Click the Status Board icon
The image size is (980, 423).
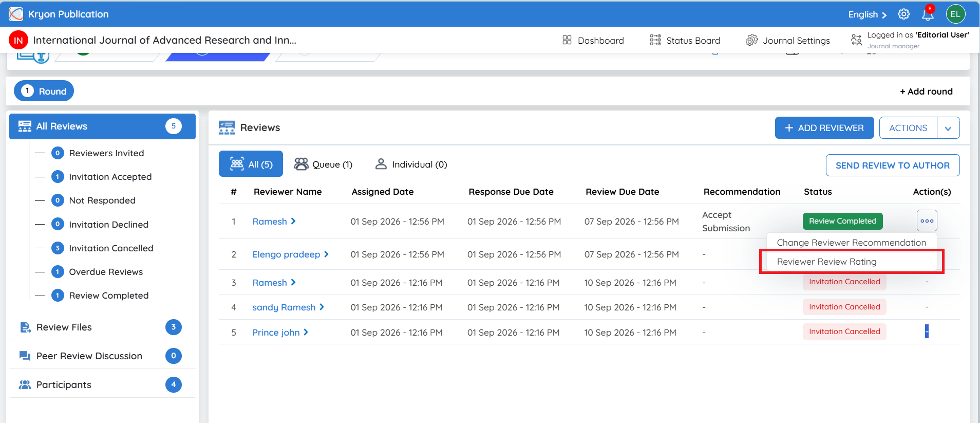point(655,40)
